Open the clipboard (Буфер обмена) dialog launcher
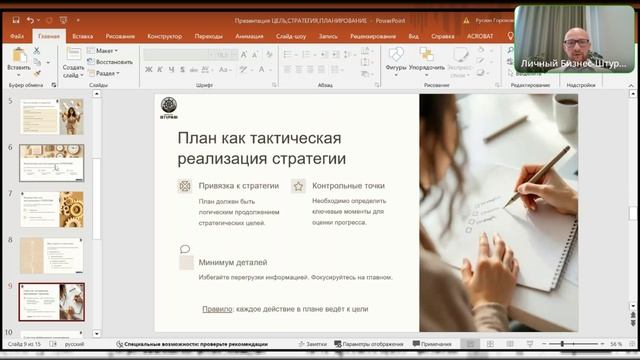Viewport: 640px width, 360px height. coord(54,85)
